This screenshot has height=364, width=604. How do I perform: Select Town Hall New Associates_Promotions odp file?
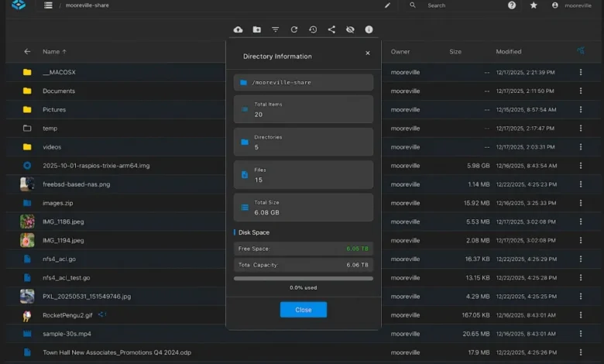click(117, 352)
